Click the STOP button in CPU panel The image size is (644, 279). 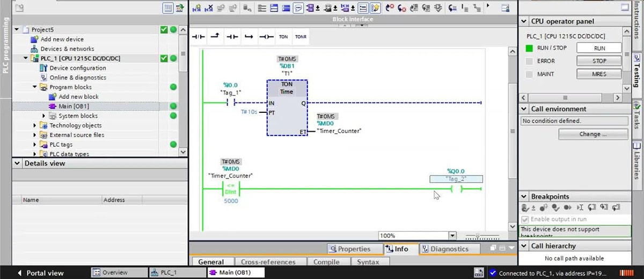coord(599,61)
